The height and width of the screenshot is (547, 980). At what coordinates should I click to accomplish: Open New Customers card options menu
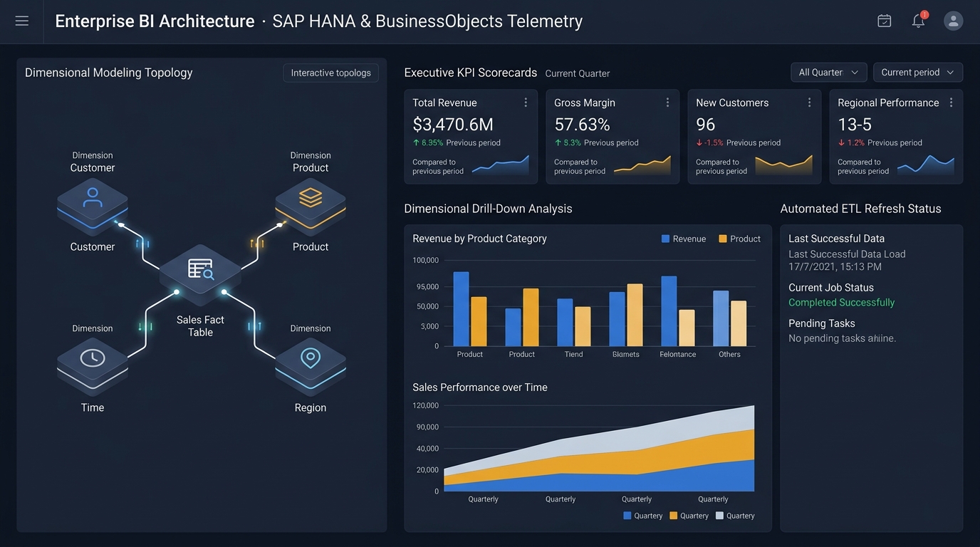tap(809, 103)
